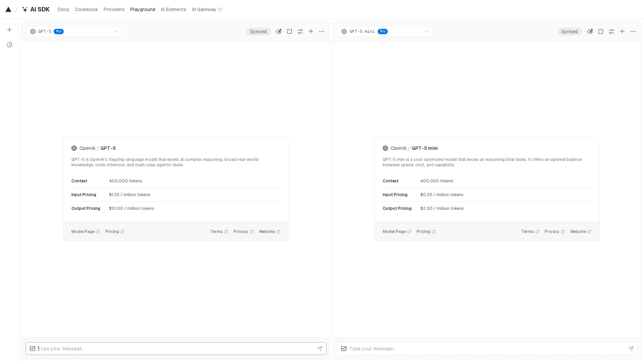Viewport: 644px width, 362px height.
Task: Go to the Cookbook nav item
Action: click(x=86, y=9)
